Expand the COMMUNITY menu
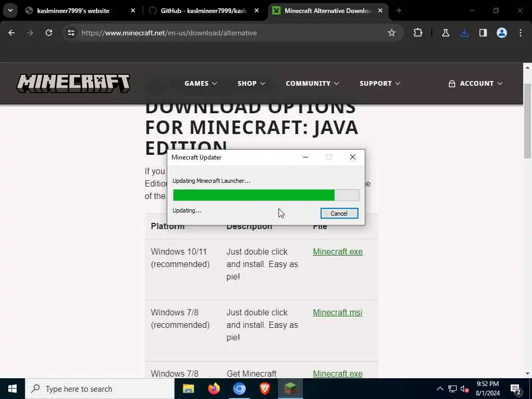The image size is (532, 399). pyautogui.click(x=312, y=84)
